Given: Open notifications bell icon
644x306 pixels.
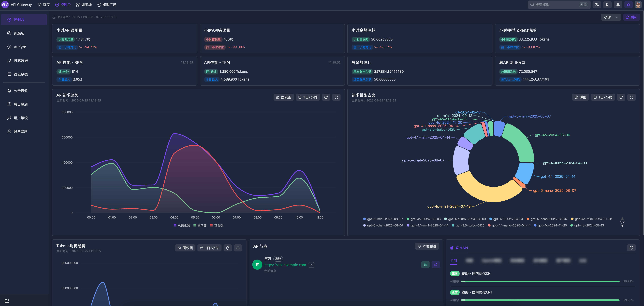Looking at the screenshot, I should pos(618,5).
